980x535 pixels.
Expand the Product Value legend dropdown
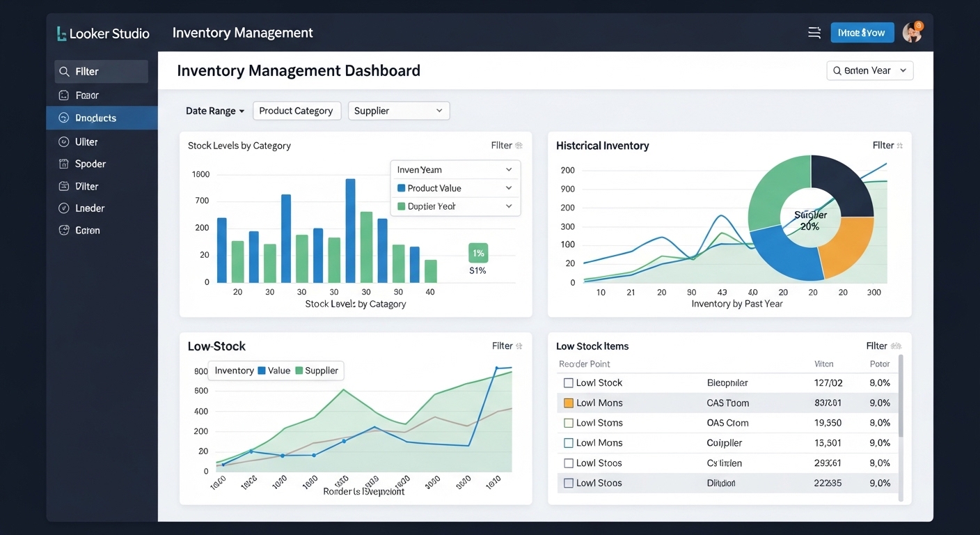(455, 188)
